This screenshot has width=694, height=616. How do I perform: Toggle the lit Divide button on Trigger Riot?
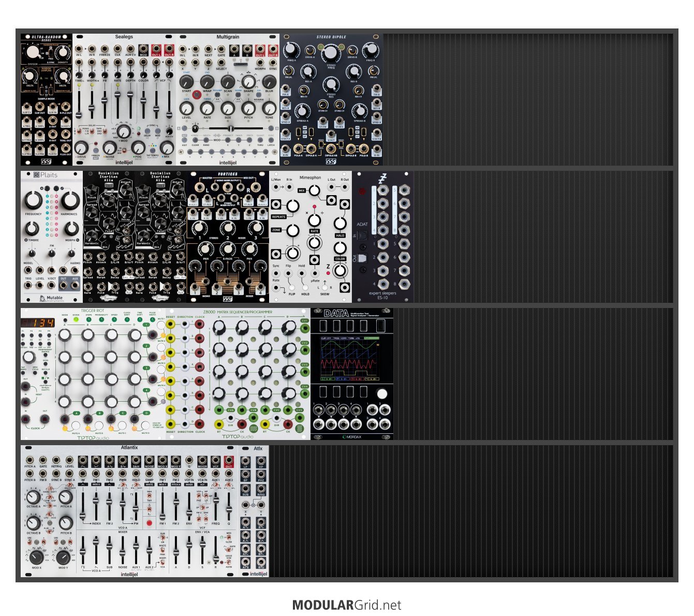coord(76,319)
